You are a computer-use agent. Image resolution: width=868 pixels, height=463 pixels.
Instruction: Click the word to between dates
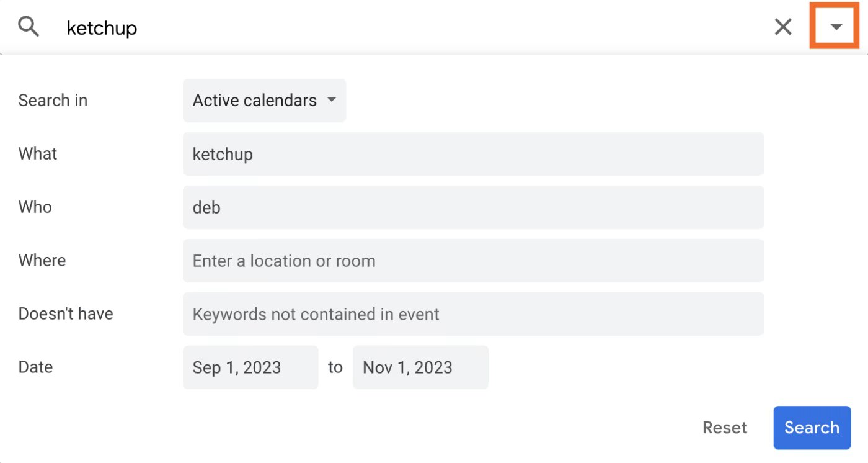click(335, 367)
